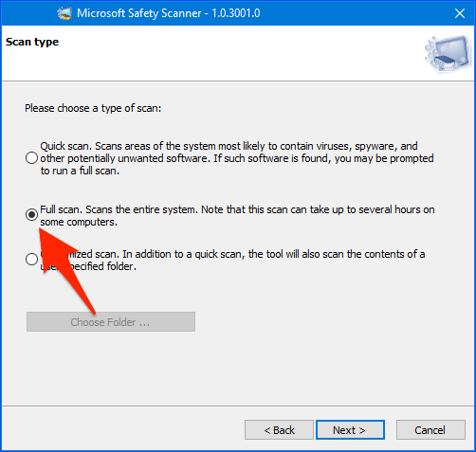Screen dimensions: 476x452
Task: Click the Full scan description text
Action: click(x=237, y=216)
